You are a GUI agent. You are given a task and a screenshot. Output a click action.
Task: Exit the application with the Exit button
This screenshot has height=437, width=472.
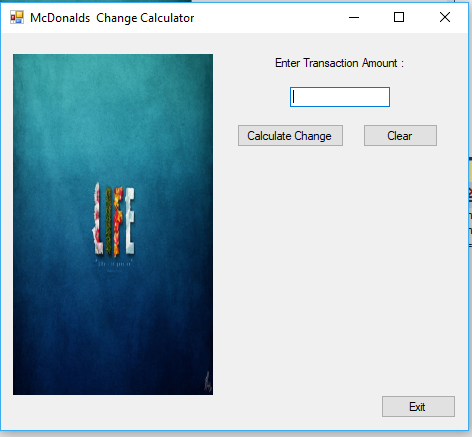(x=418, y=406)
